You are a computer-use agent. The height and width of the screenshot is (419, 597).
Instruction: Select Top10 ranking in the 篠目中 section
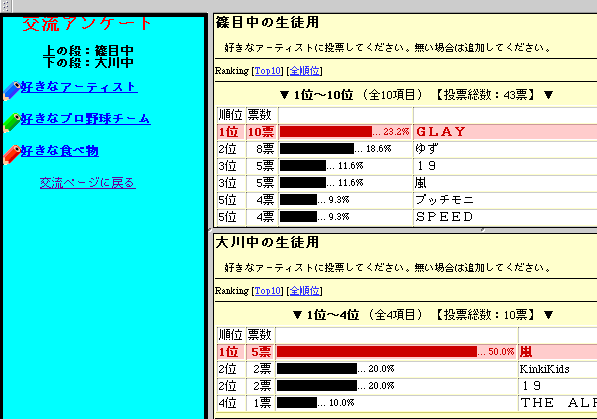[268, 71]
